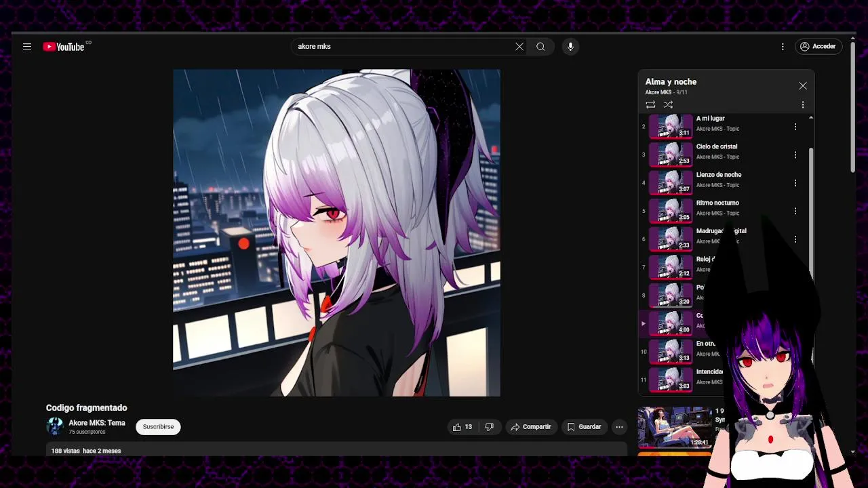The height and width of the screenshot is (488, 868).
Task: Open options for Madrugada digital track
Action: tap(795, 239)
